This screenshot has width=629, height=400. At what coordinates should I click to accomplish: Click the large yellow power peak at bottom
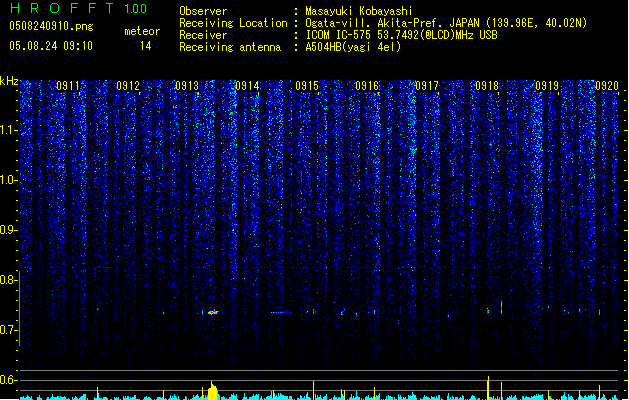213,390
